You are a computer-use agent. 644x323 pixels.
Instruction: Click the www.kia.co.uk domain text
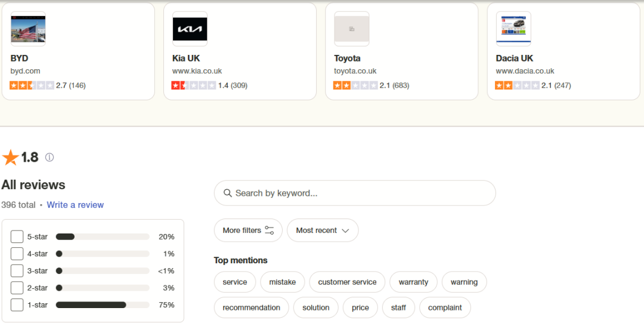pyautogui.click(x=197, y=71)
